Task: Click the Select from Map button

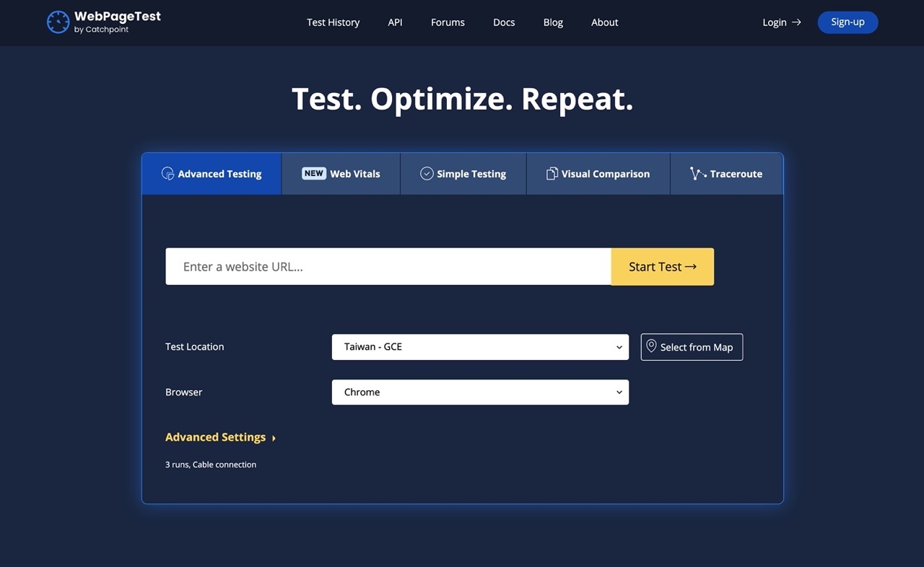Action: (692, 347)
